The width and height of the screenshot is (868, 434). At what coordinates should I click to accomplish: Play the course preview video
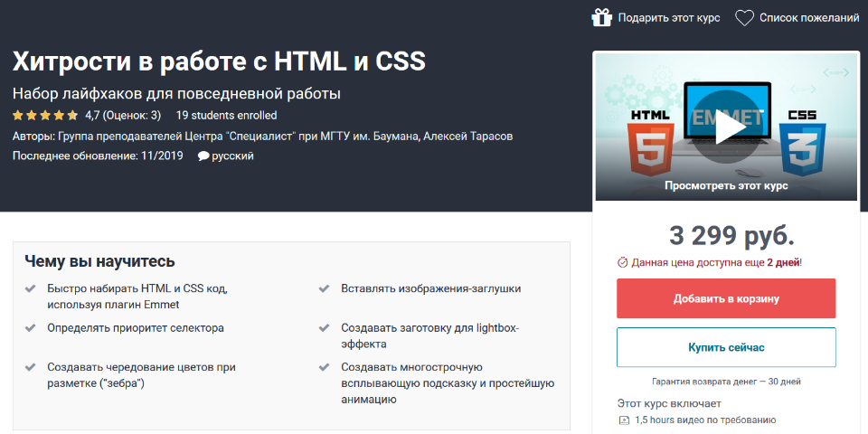(x=725, y=127)
